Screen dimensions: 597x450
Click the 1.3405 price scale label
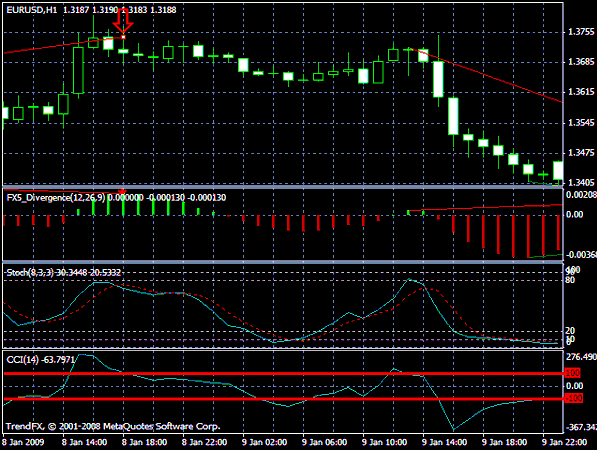coord(581,183)
